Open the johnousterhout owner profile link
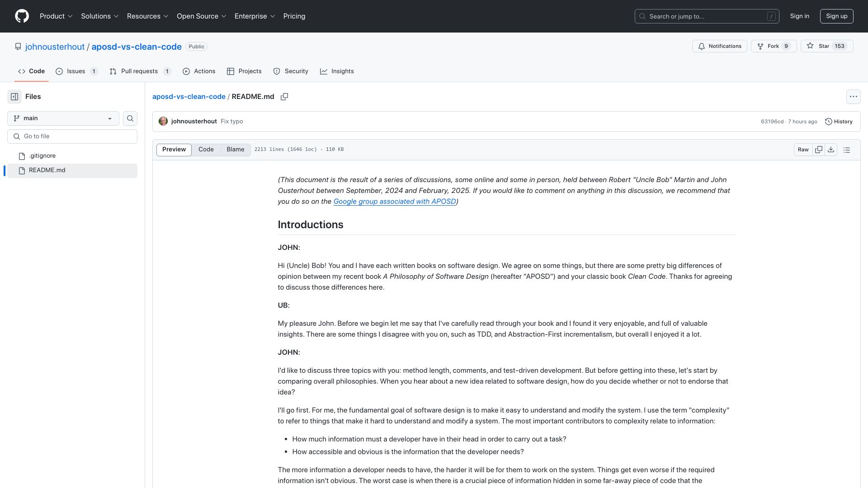Screen dimensions: 868x488 coord(55,47)
